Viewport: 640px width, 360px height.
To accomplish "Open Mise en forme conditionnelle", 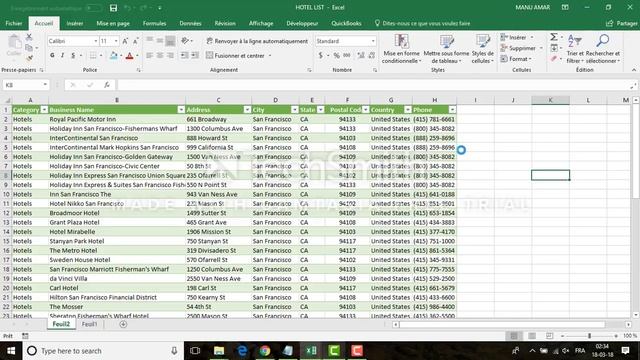I will click(402, 49).
